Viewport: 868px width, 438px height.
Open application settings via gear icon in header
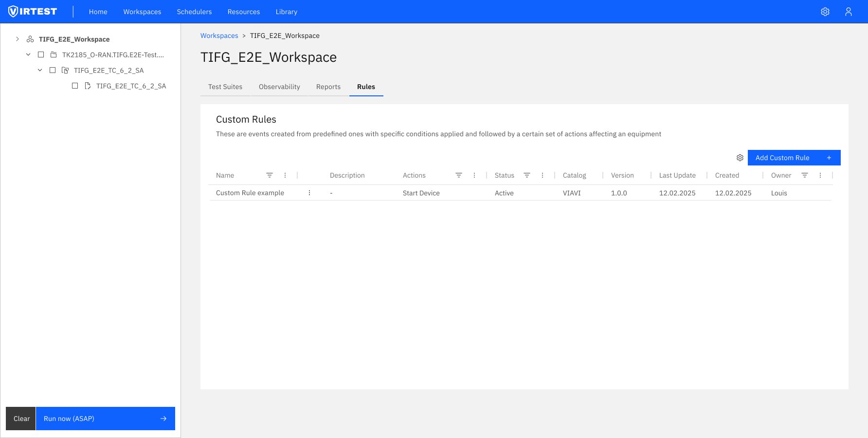(825, 11)
